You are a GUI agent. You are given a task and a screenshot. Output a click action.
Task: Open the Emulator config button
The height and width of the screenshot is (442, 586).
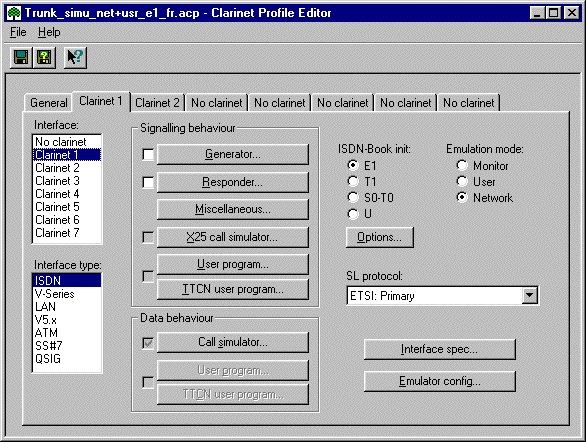(440, 381)
